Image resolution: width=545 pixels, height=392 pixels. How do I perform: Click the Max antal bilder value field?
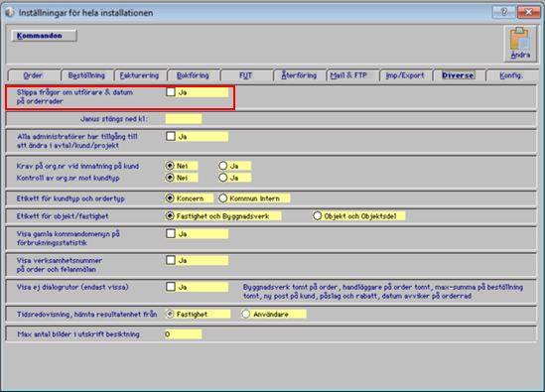[184, 334]
